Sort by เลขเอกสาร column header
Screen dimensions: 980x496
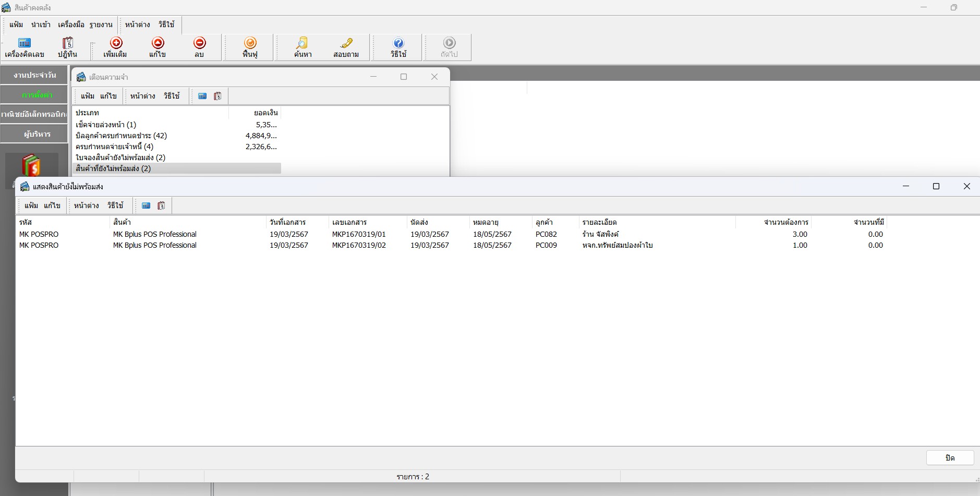pyautogui.click(x=368, y=222)
